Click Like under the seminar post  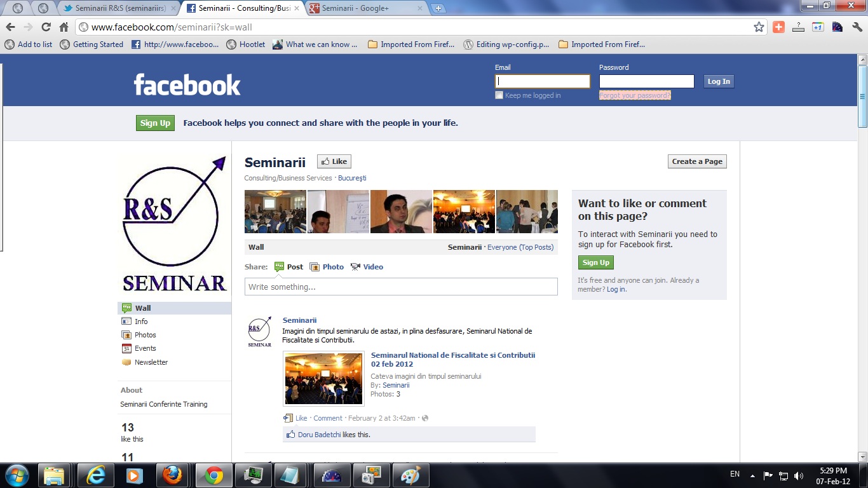tap(301, 418)
